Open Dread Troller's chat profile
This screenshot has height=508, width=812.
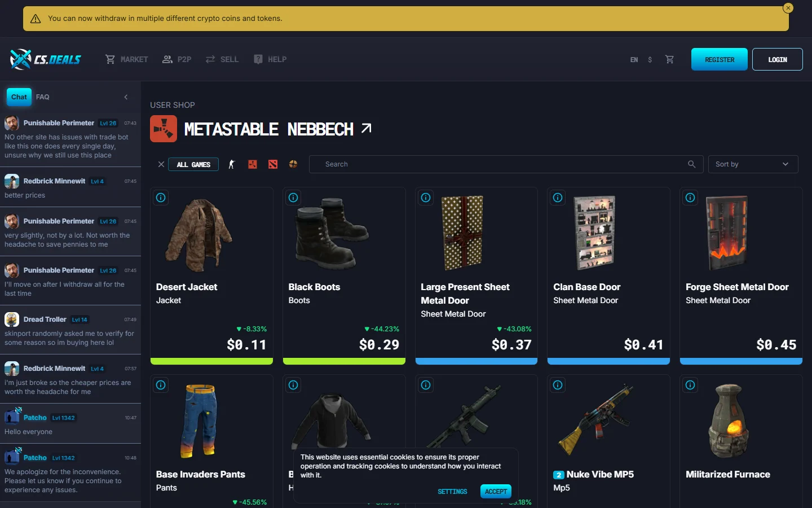[45, 319]
